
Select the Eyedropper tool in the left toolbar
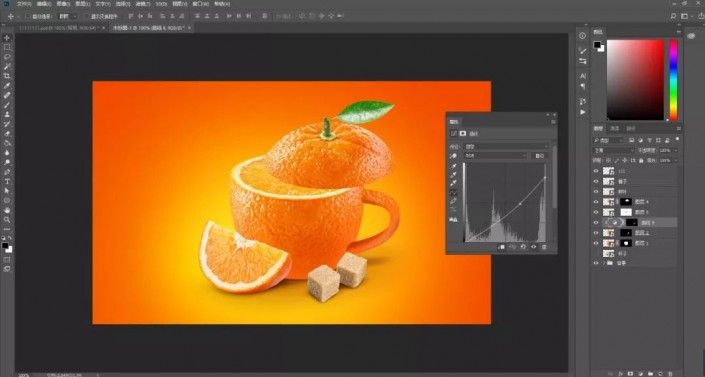pyautogui.click(x=7, y=86)
